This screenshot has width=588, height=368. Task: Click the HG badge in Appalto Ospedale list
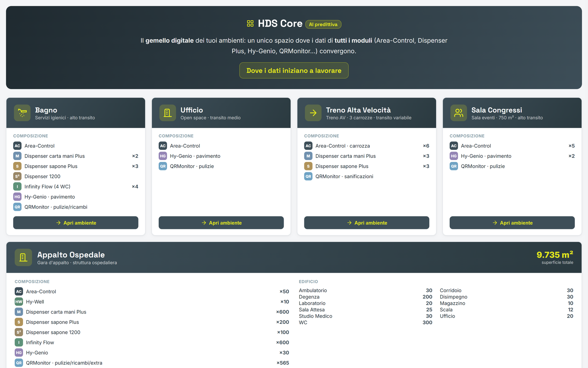[x=19, y=353]
